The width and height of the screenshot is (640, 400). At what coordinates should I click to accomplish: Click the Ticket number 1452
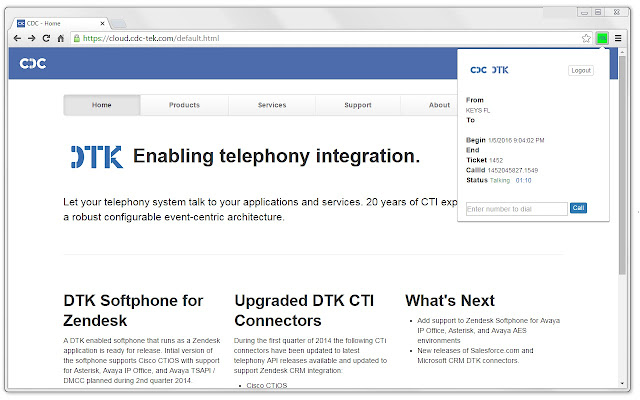coord(496,160)
